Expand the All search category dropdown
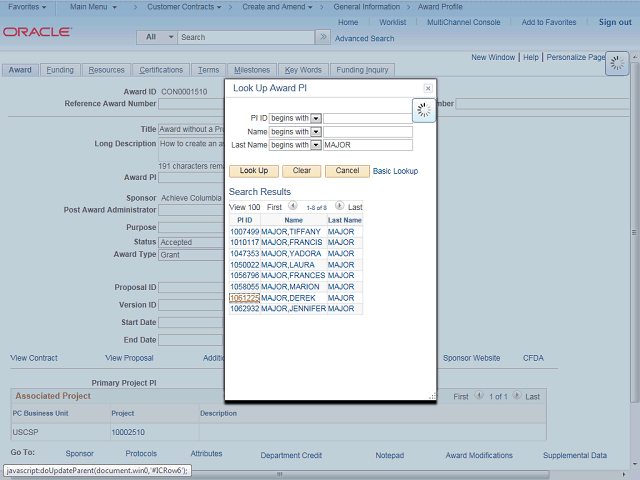The height and width of the screenshot is (480, 640). (x=158, y=37)
